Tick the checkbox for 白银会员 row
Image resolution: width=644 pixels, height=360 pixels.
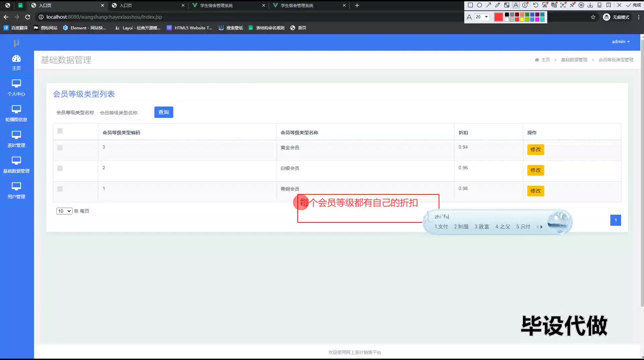pyautogui.click(x=60, y=168)
